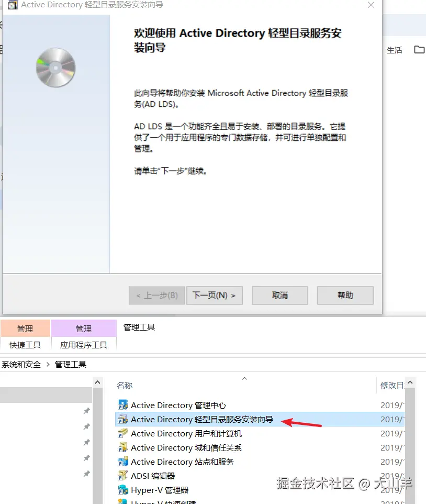Viewport: 426px width, 504px height.
Task: Click 管理工具 in the address breadcrumb
Action: click(70, 364)
